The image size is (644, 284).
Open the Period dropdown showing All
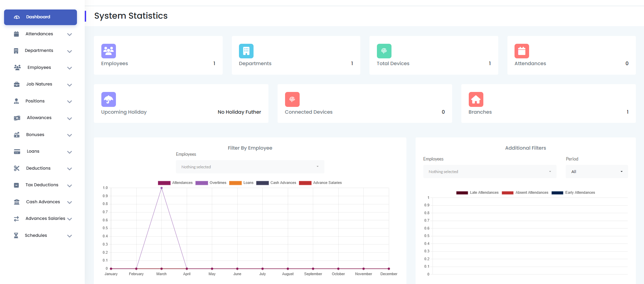point(597,172)
